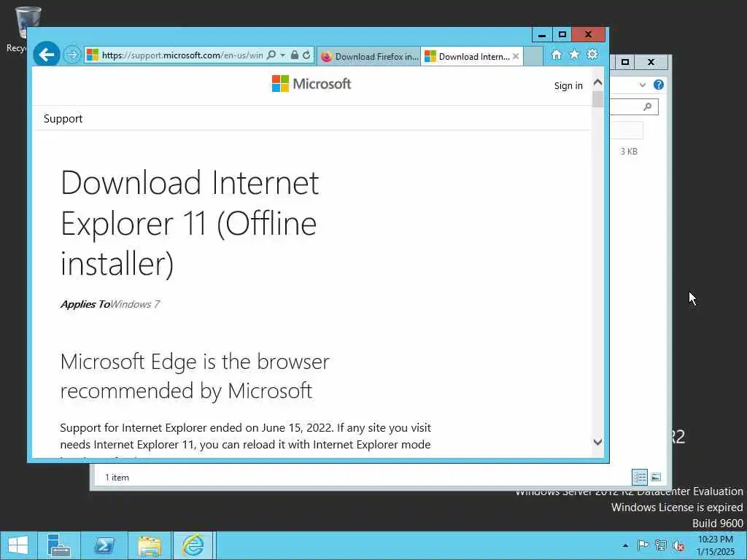747x560 pixels.
Task: Open Action Center flag icon
Action: point(643,545)
